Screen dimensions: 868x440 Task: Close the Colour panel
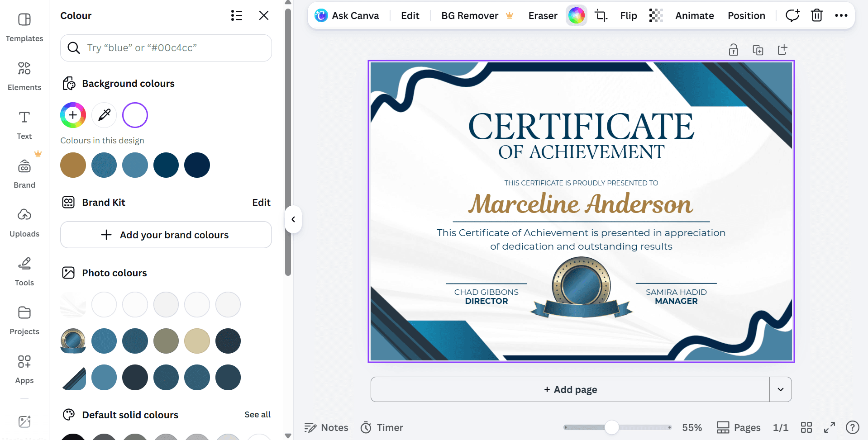[264, 15]
